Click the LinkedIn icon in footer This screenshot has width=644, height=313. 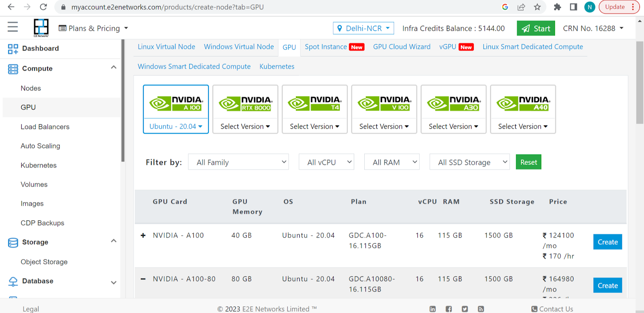point(433,309)
